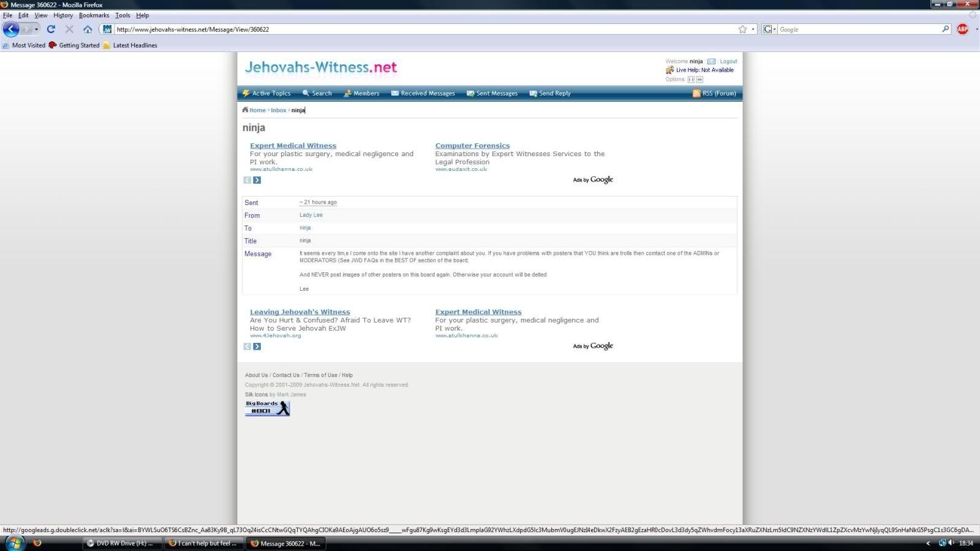Click Send Reply in the nav bar
980x551 pixels.
click(550, 93)
